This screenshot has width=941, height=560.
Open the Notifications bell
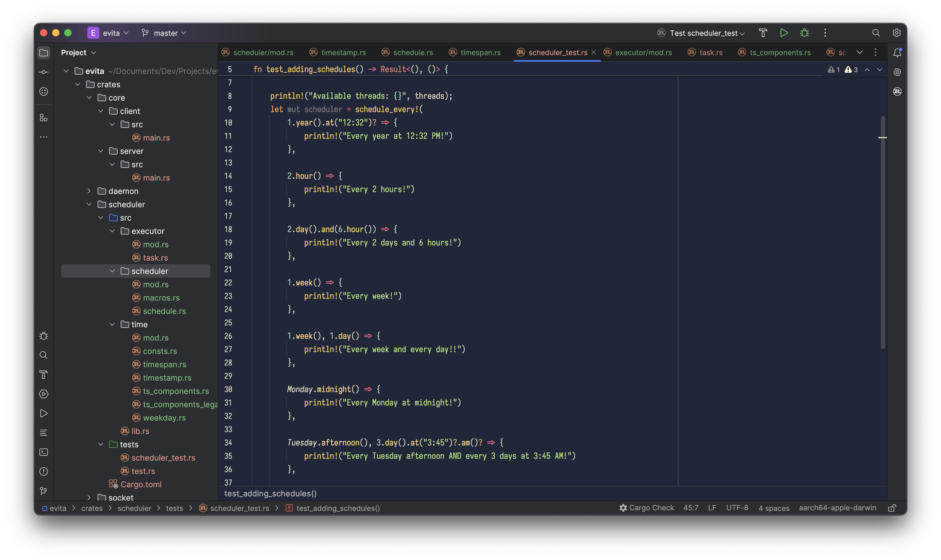pos(897,52)
